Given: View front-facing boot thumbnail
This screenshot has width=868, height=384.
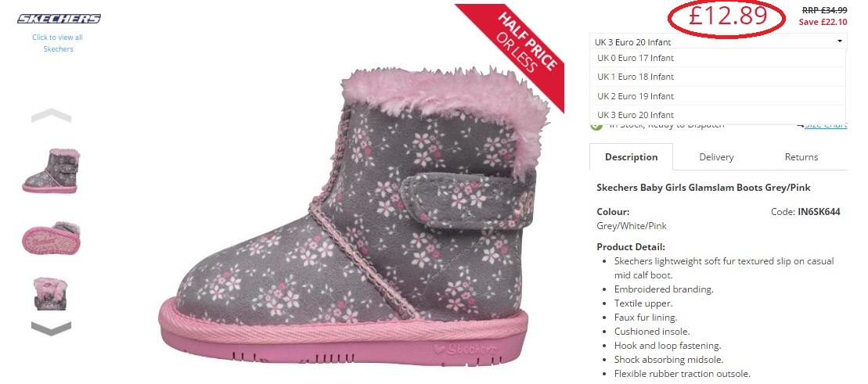Looking at the screenshot, I should 50,293.
